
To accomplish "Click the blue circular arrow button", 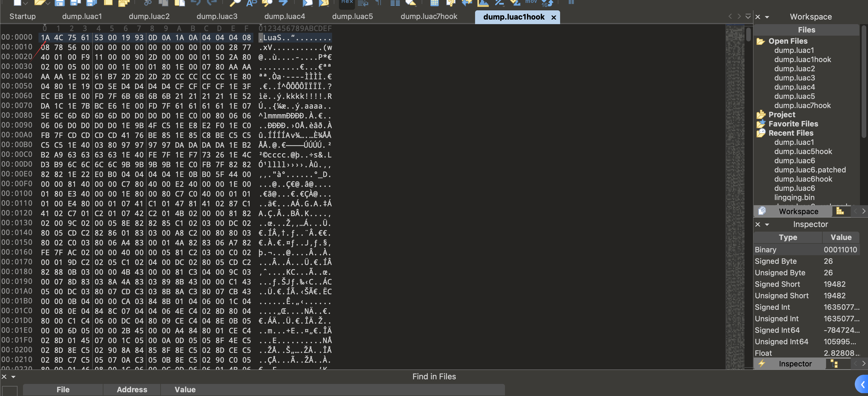I will coord(862,384).
